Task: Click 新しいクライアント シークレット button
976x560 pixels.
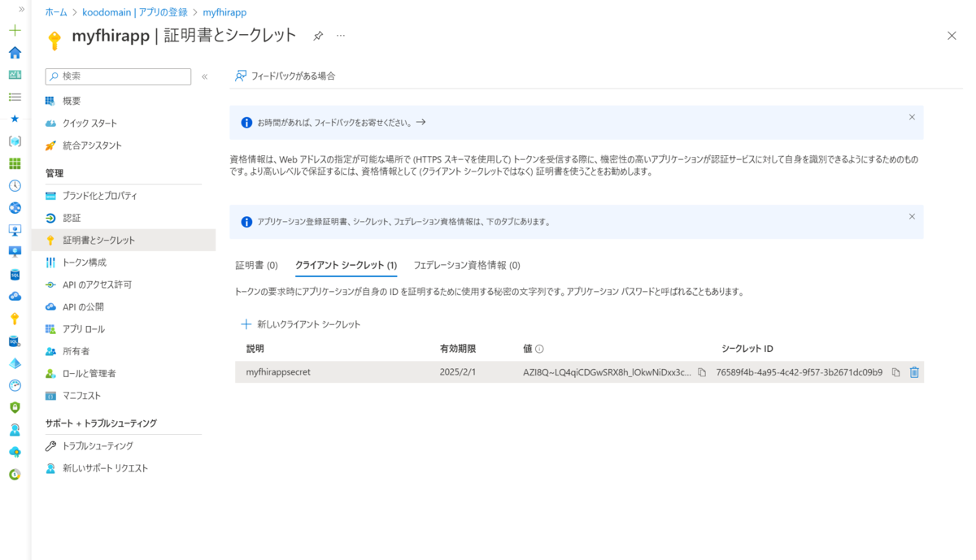Action: click(300, 324)
